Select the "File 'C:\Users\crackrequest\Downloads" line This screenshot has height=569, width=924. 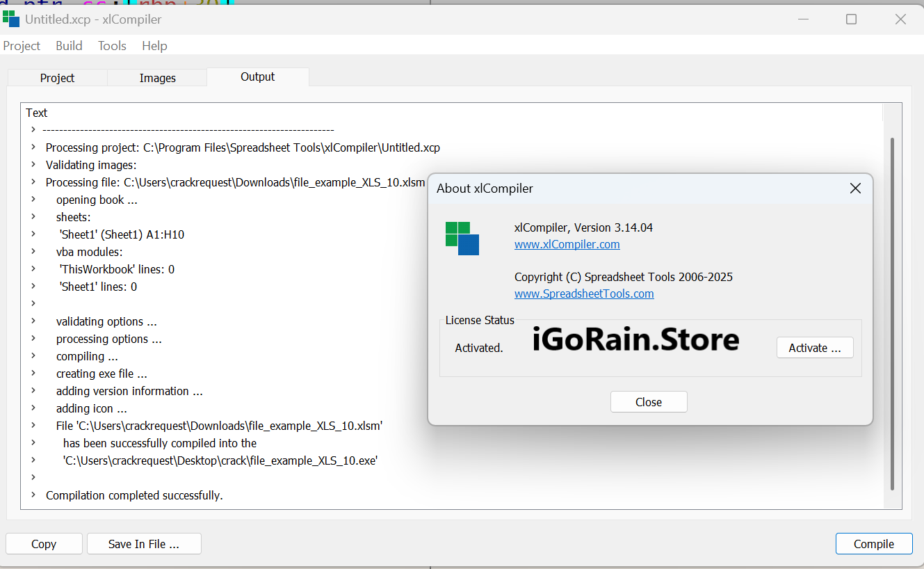click(x=220, y=426)
